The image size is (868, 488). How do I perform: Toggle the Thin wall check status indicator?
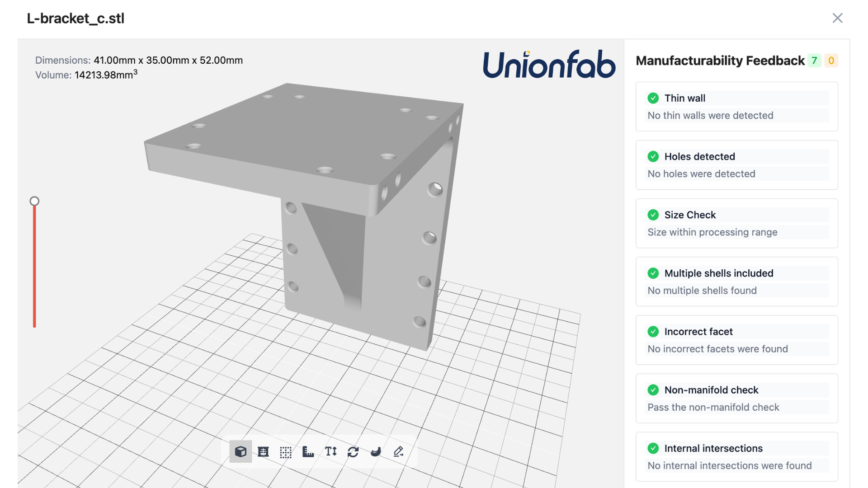click(x=653, y=98)
